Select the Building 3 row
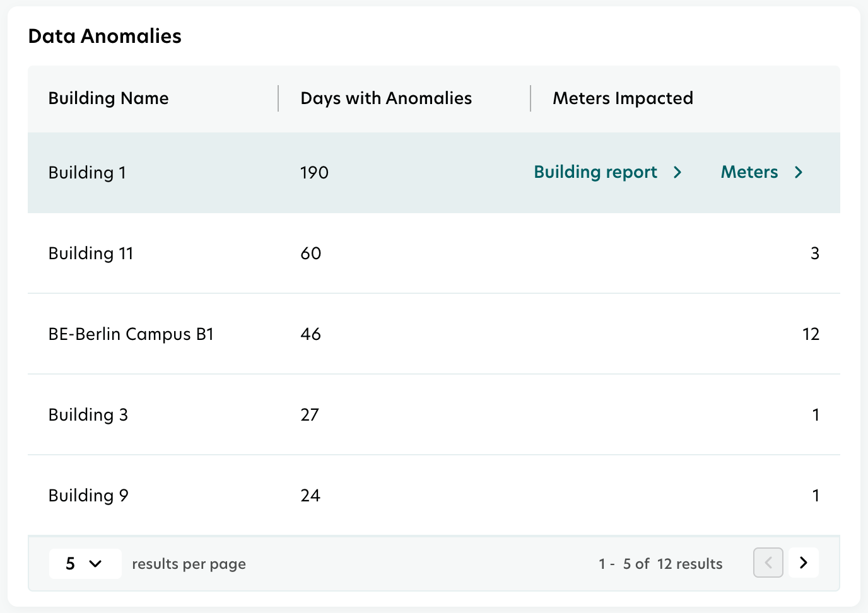Viewport: 868px width, 613px height. [x=88, y=415]
